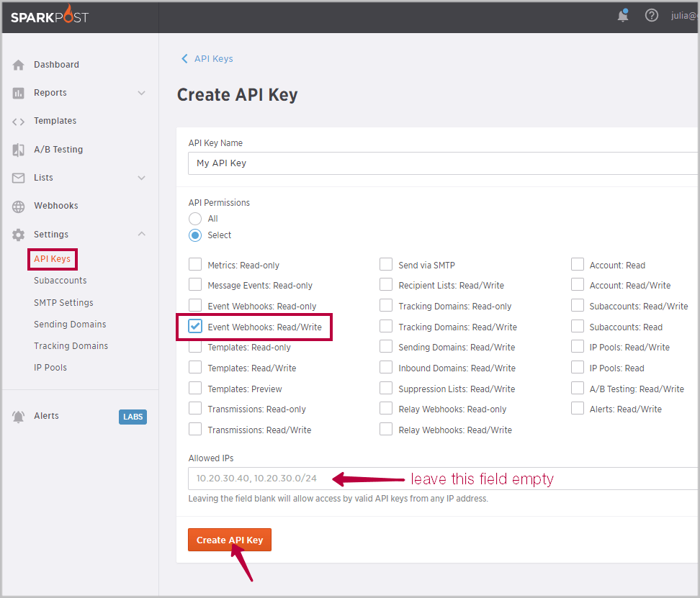The width and height of the screenshot is (700, 598).
Task: Click the SparkPost logo
Action: (50, 16)
